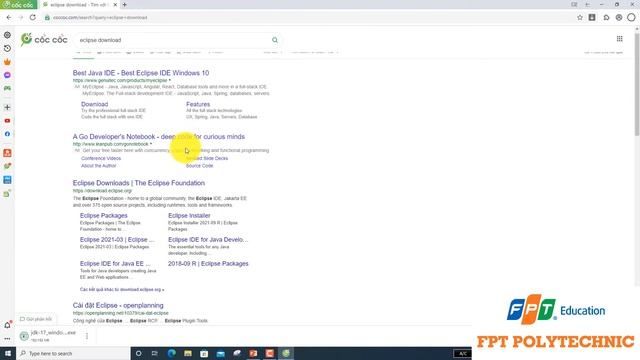Switch to Cốc Cốc browser on taskbar
The height and width of the screenshot is (360, 640).
point(286,353)
